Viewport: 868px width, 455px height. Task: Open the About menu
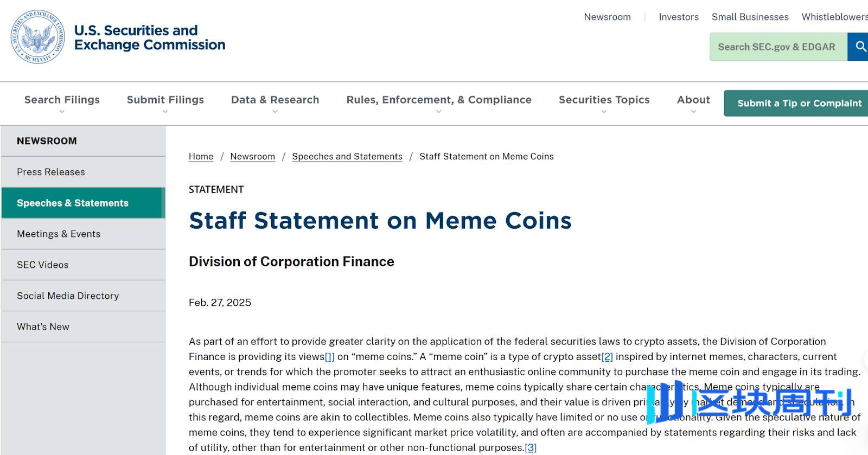[693, 100]
